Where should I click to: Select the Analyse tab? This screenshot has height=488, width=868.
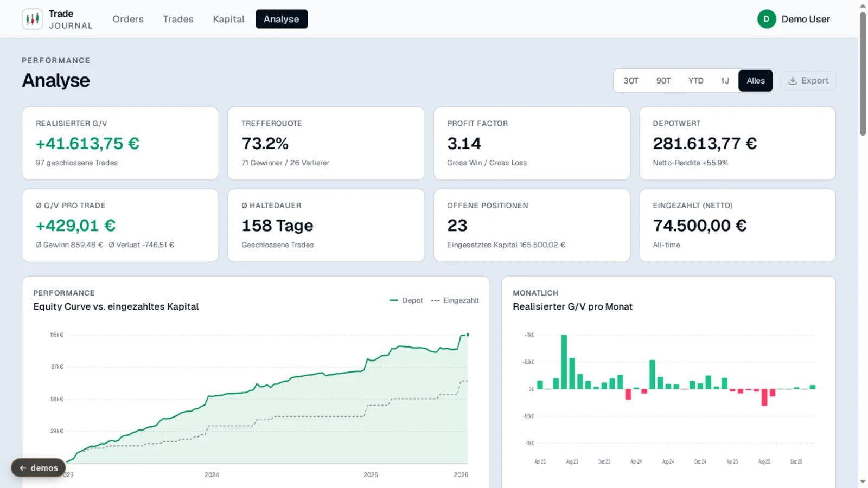pyautogui.click(x=282, y=19)
